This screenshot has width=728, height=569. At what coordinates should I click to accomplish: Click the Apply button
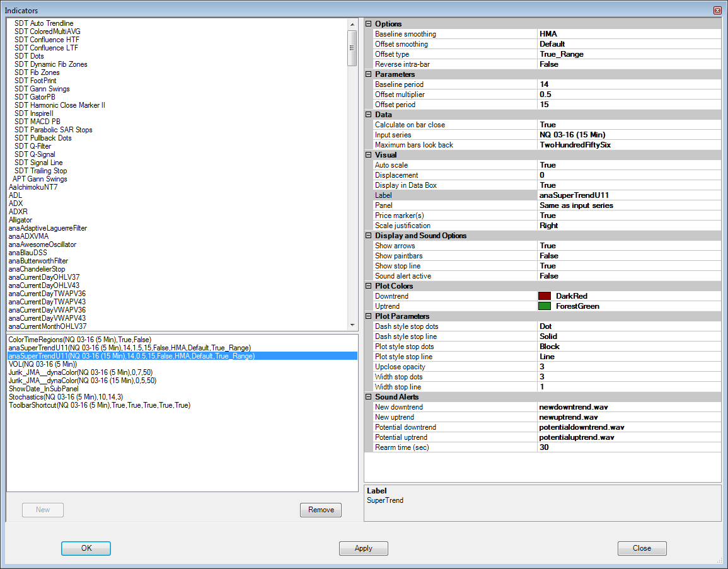pyautogui.click(x=364, y=548)
